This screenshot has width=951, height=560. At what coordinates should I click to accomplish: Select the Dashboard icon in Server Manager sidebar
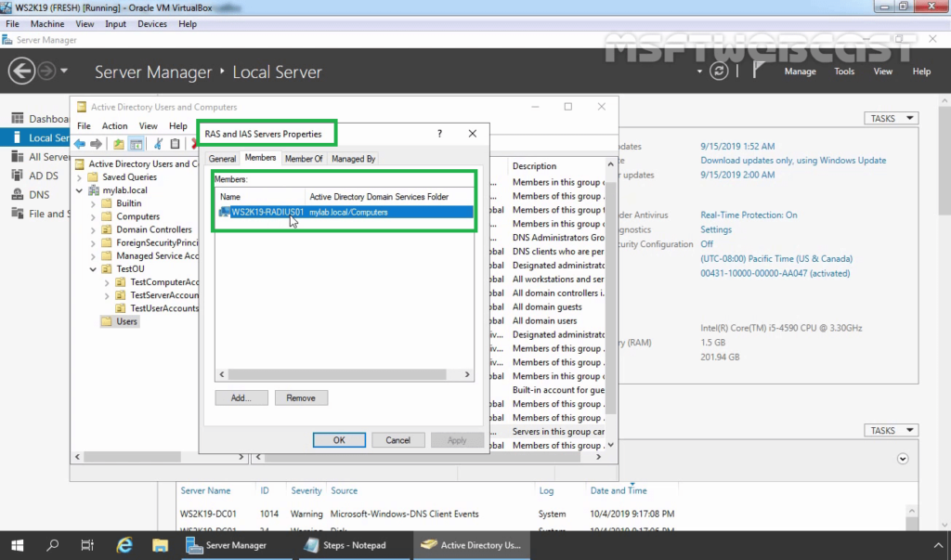17,118
